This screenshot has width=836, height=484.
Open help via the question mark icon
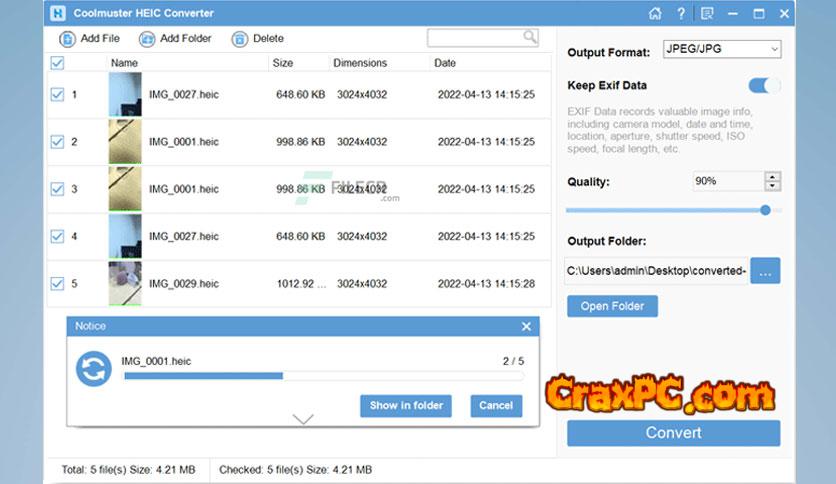click(x=681, y=14)
